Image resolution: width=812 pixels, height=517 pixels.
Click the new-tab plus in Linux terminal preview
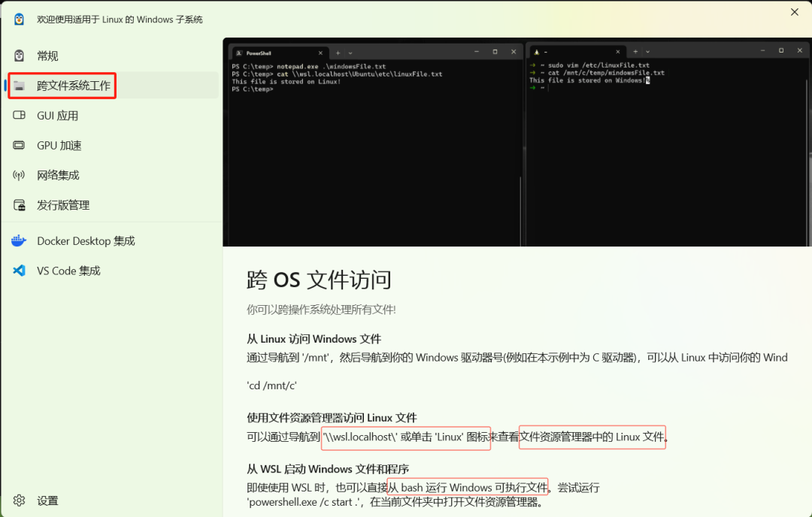635,52
